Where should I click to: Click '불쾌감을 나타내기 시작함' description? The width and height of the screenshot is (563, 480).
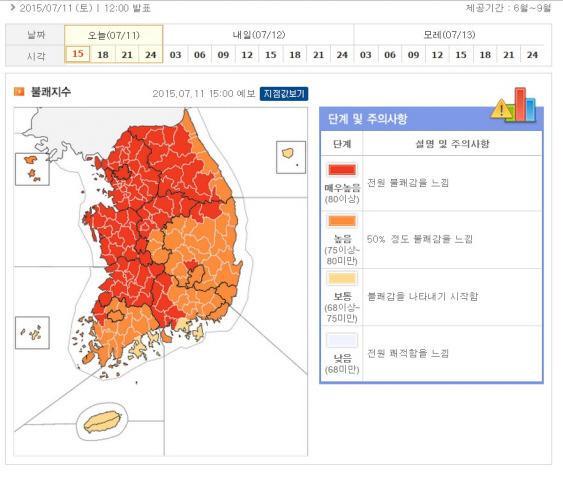[423, 296]
